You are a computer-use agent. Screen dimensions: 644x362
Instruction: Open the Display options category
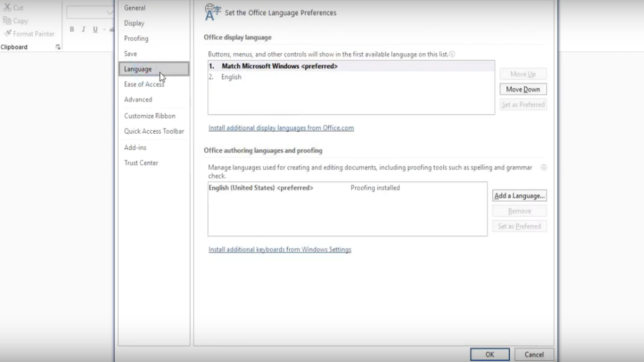[x=154, y=23]
